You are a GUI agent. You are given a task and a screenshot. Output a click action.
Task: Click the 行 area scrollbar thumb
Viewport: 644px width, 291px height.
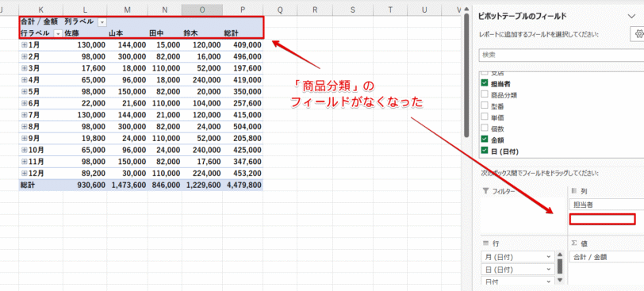(x=559, y=266)
